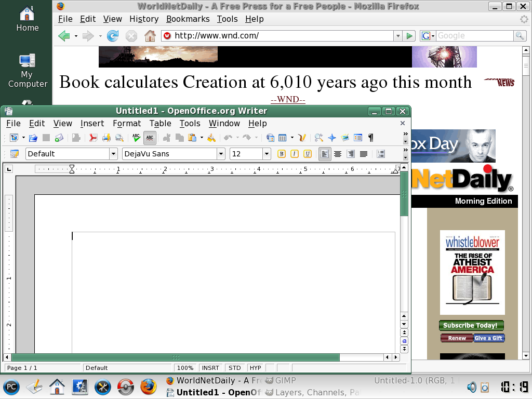The width and height of the screenshot is (532, 399).
Task: Open Firefox's Bookmarks menu
Action: coord(188,19)
